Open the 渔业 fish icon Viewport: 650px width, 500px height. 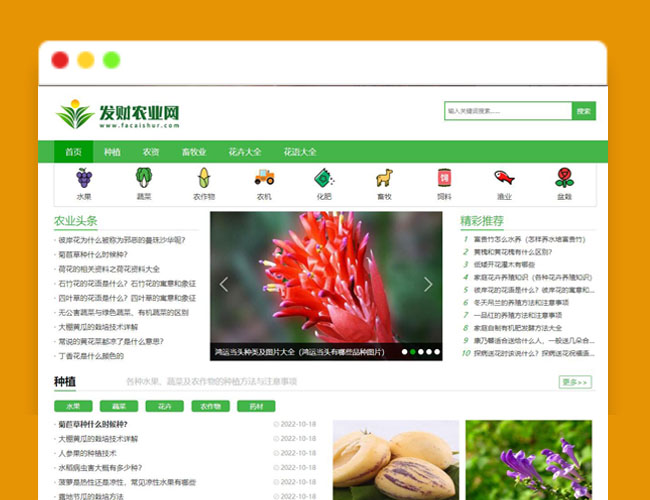pos(504,178)
